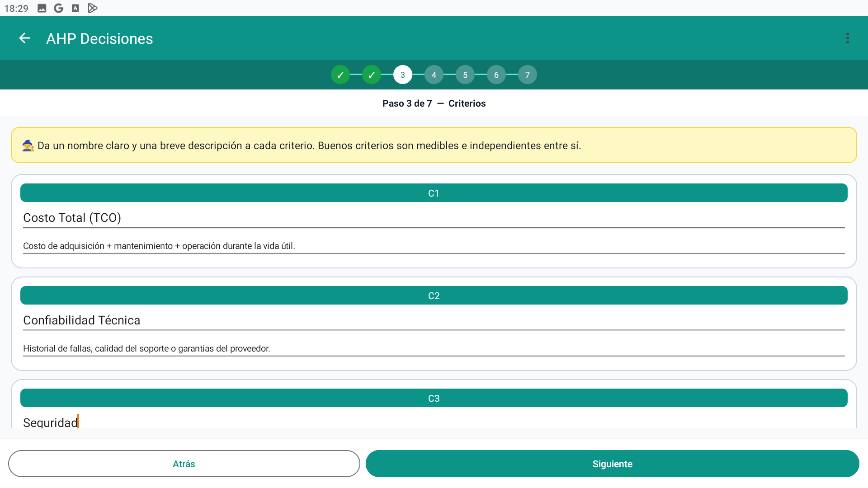Click the C2 header bar
The height and width of the screenshot is (488, 868).
pos(434,296)
